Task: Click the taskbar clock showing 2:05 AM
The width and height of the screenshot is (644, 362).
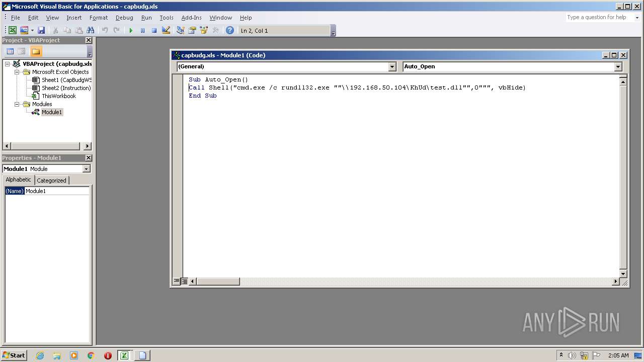Action: pos(618,355)
